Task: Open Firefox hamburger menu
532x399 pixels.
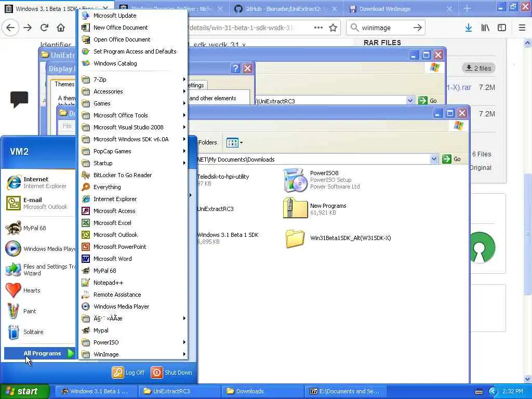Action: (522, 28)
